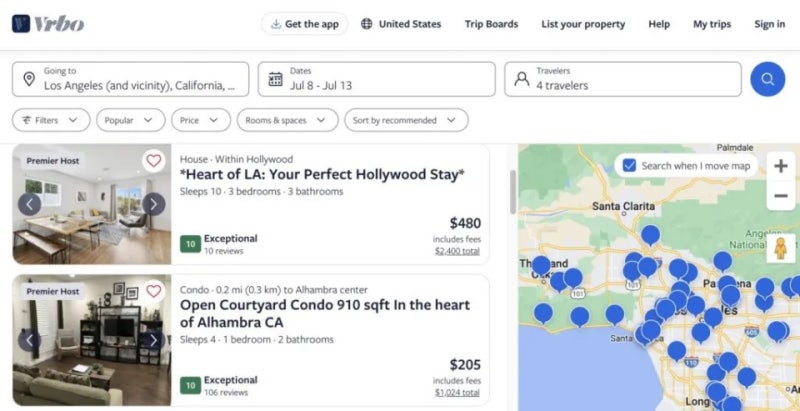Save the Hollywood Stay listing with heart
800x411 pixels.
[x=153, y=160]
